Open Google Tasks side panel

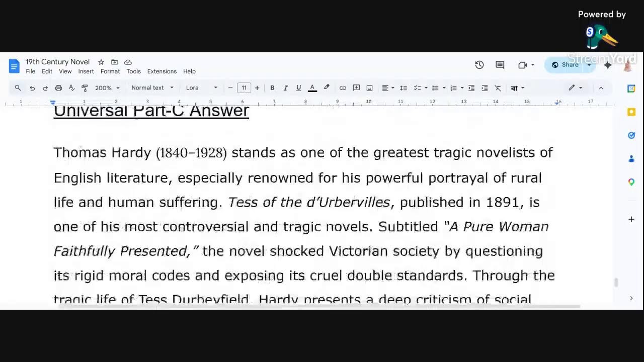tap(631, 135)
